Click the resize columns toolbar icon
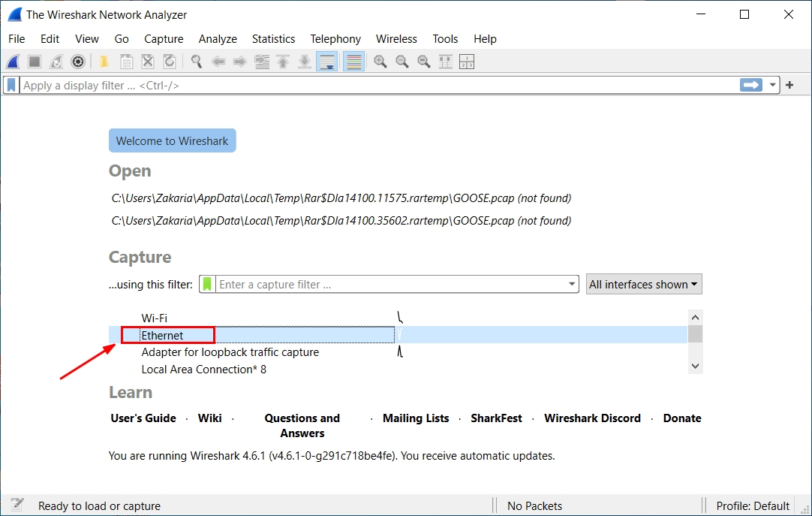 (x=446, y=62)
